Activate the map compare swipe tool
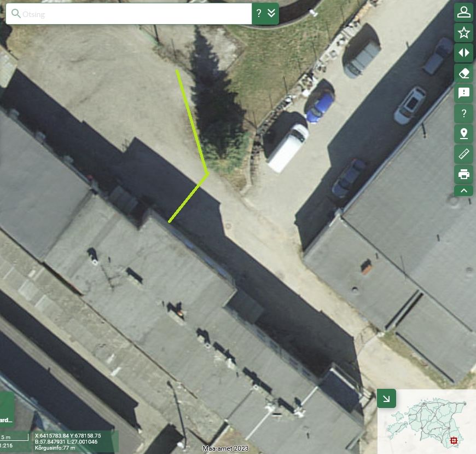The height and width of the screenshot is (454, 476). coord(463,53)
